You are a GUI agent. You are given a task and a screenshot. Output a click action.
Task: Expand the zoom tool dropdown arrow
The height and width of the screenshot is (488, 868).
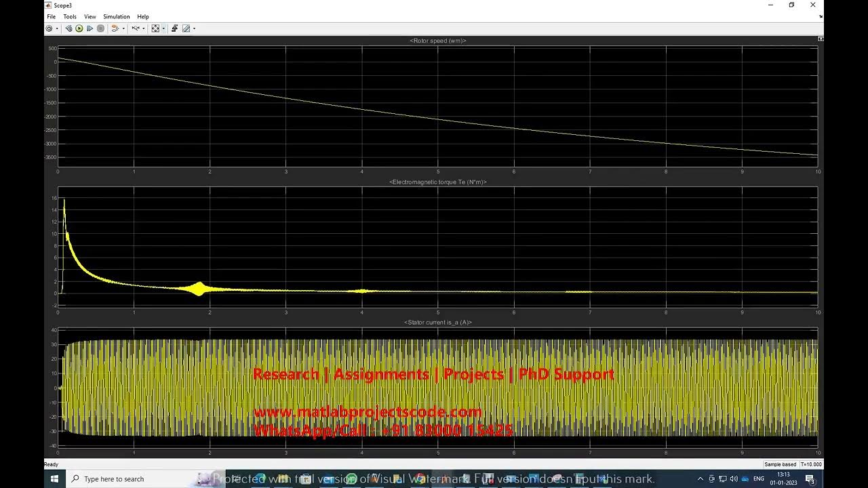point(144,28)
